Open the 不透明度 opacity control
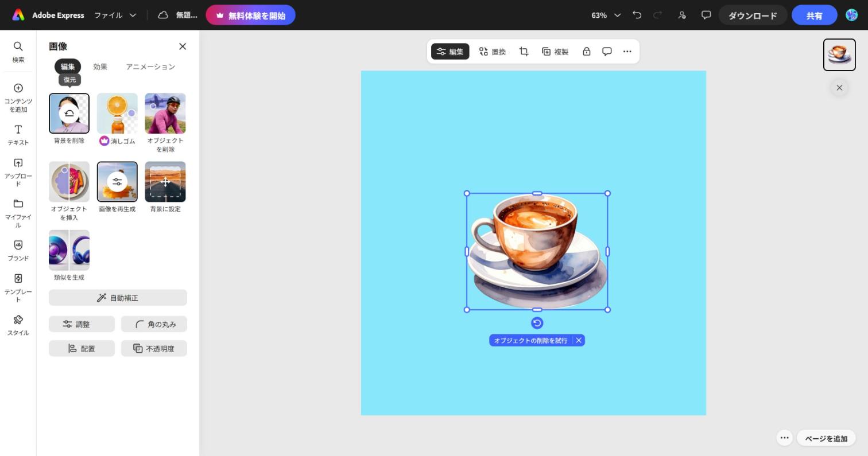 point(154,348)
